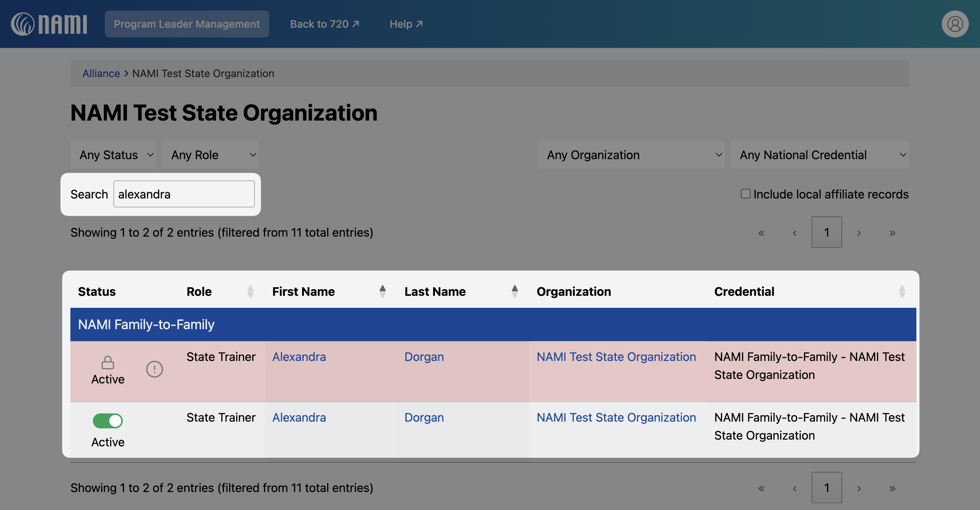Click inside the Search input field
This screenshot has width=980, height=510.
point(184,194)
